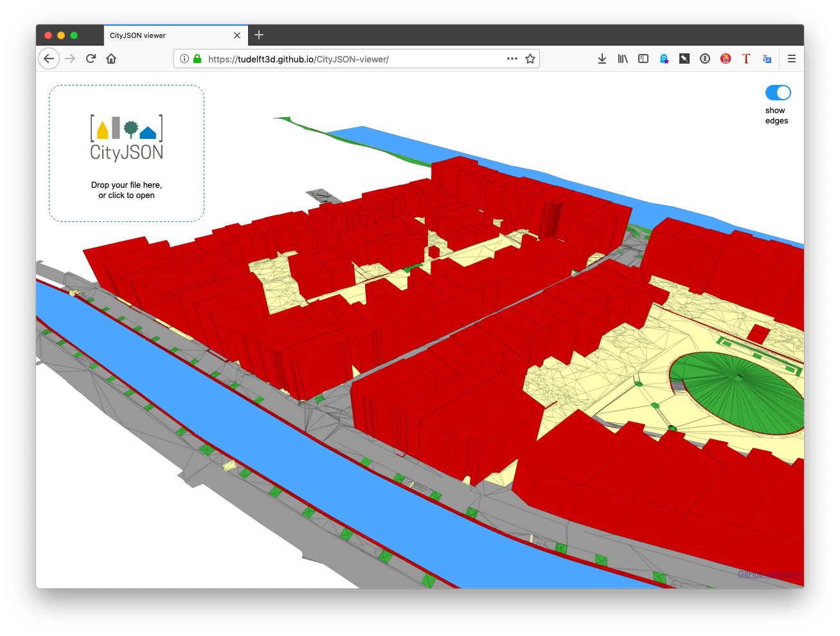Bookmark this page with the star
Screen dimensions: 840x636
530,59
